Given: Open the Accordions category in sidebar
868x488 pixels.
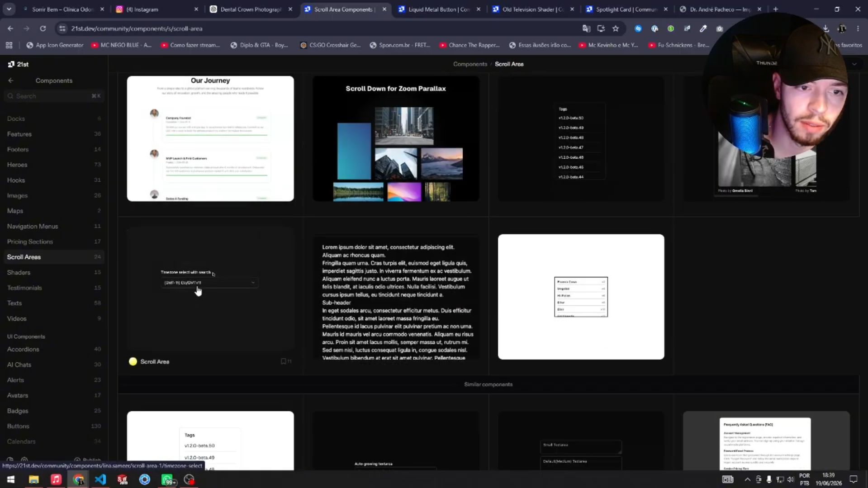Looking at the screenshot, I should click(54, 349).
